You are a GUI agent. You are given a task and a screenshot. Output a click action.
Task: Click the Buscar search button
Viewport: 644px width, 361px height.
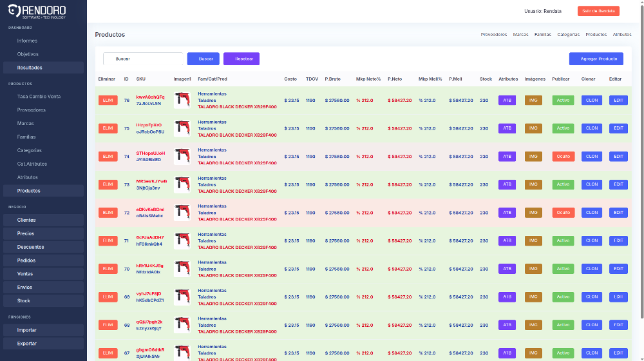point(204,59)
